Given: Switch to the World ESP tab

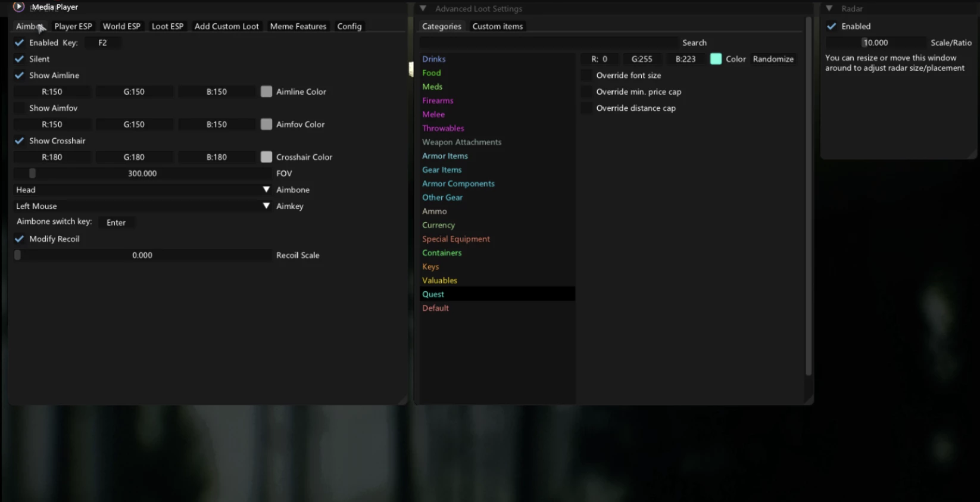Looking at the screenshot, I should pyautogui.click(x=121, y=26).
